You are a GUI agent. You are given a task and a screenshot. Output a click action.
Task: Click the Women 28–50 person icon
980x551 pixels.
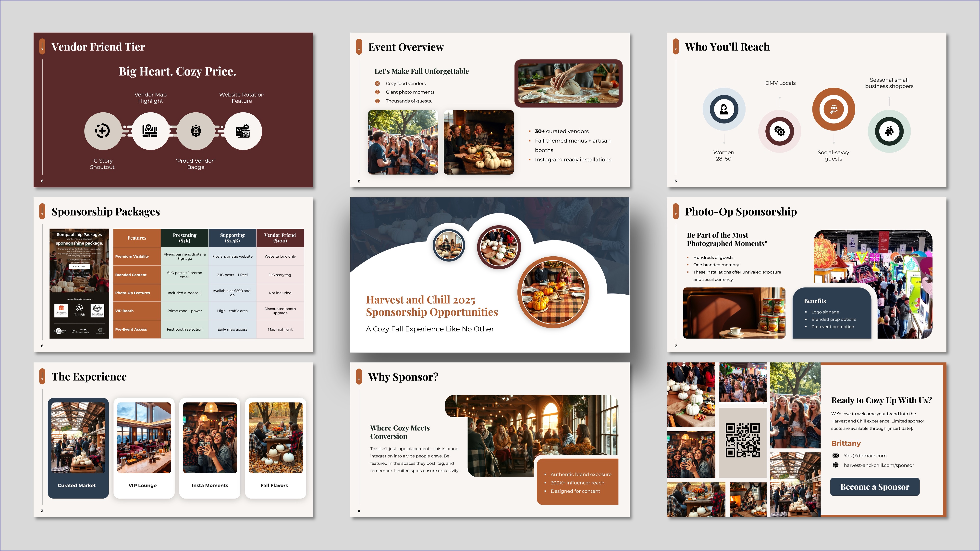pos(723,109)
